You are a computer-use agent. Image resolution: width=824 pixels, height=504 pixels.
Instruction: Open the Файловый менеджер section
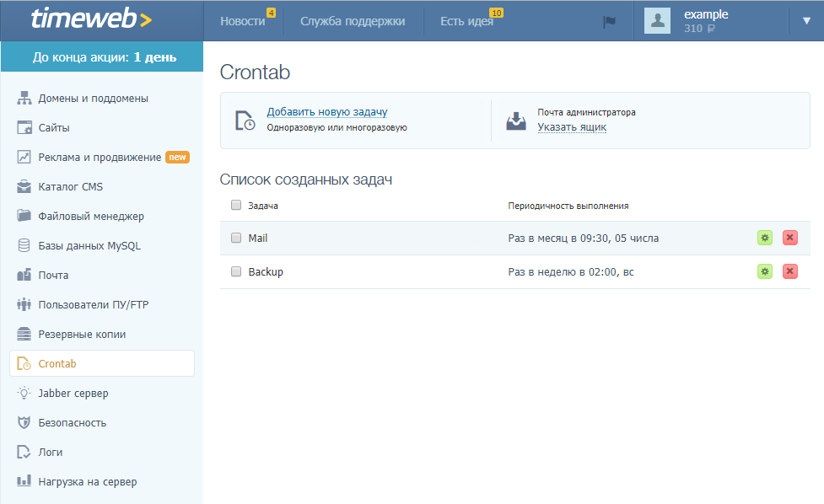pos(86,216)
